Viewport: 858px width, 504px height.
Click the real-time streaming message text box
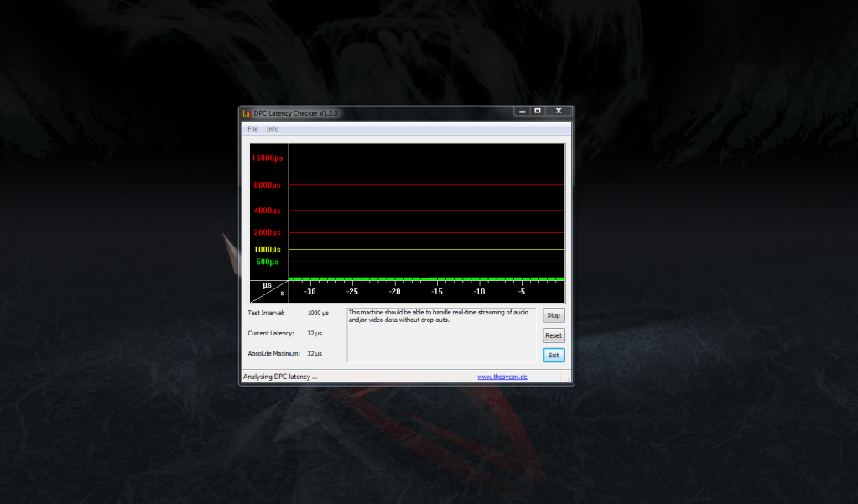[441, 335]
